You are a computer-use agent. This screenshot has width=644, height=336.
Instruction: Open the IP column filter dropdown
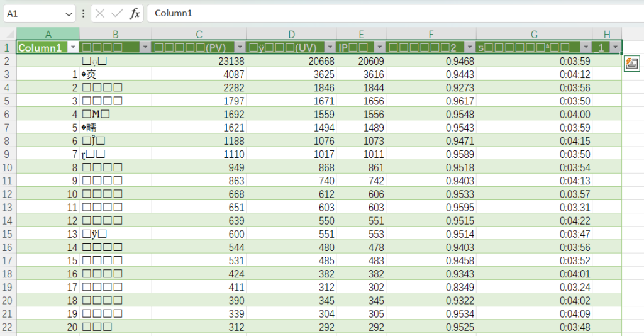380,47
